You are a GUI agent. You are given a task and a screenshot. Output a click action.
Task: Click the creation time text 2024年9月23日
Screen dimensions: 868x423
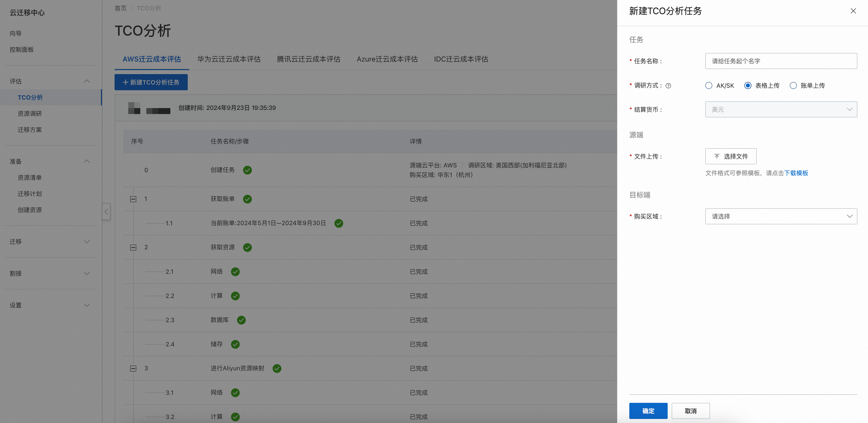pos(227,108)
